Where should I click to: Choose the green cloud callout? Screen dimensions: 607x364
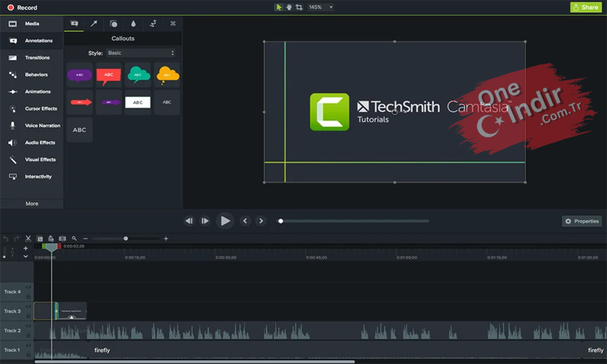click(138, 75)
